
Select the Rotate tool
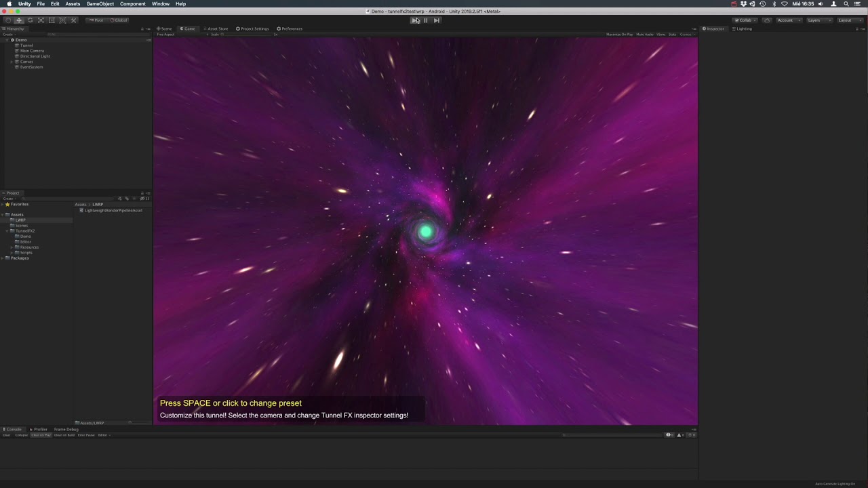click(x=30, y=20)
